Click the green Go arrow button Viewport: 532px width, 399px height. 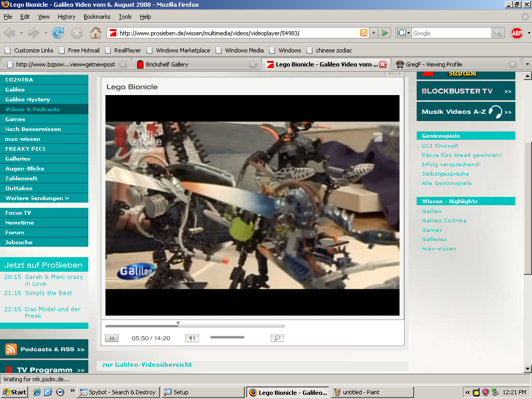pyautogui.click(x=385, y=33)
